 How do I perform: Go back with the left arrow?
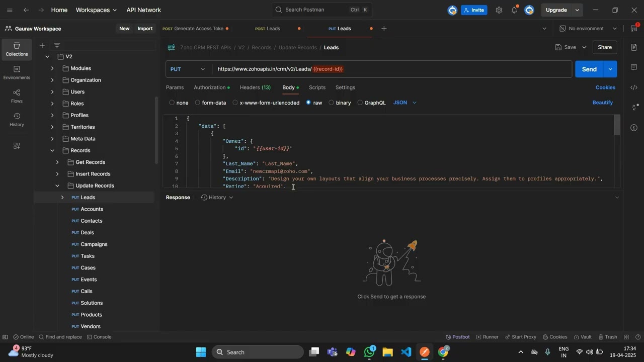[x=26, y=10]
